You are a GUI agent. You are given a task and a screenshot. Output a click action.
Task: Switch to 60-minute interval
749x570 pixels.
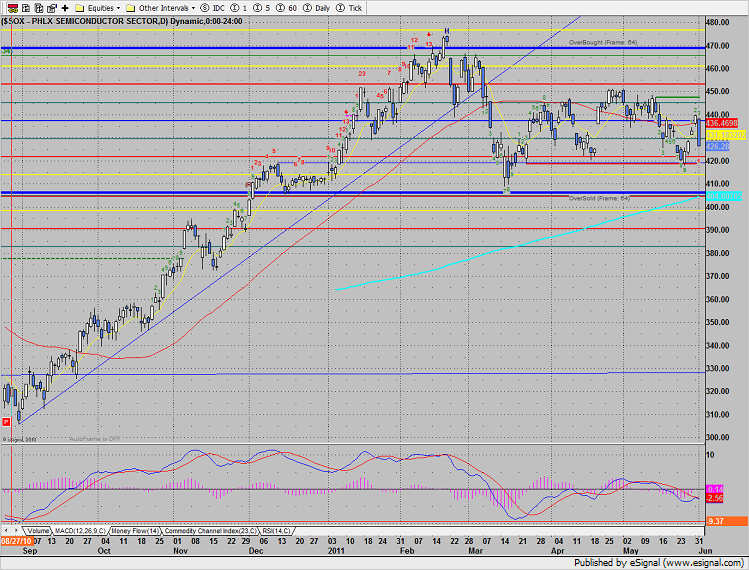coord(286,8)
